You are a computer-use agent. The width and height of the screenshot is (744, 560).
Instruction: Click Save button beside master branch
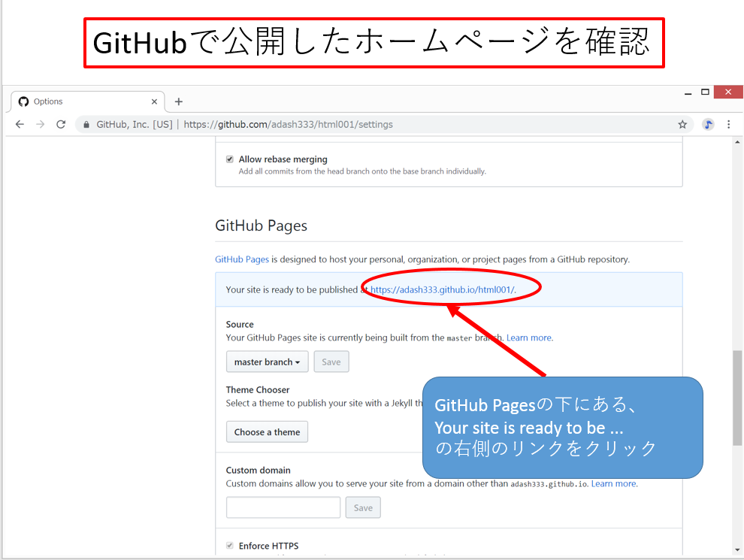click(331, 362)
